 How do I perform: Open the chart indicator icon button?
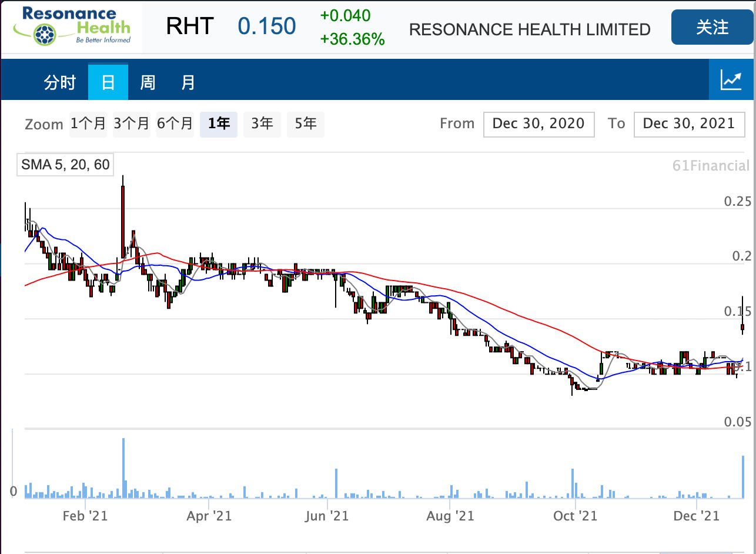[731, 80]
